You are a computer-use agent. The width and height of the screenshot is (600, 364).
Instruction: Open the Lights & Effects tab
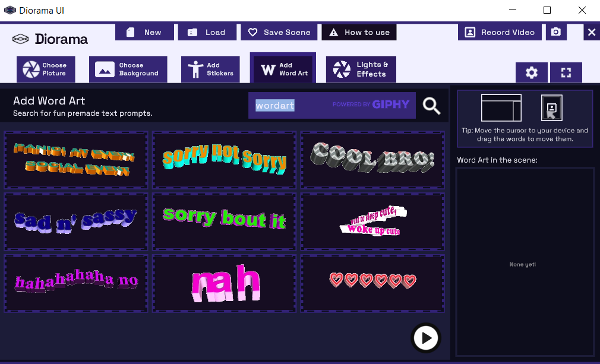click(361, 69)
